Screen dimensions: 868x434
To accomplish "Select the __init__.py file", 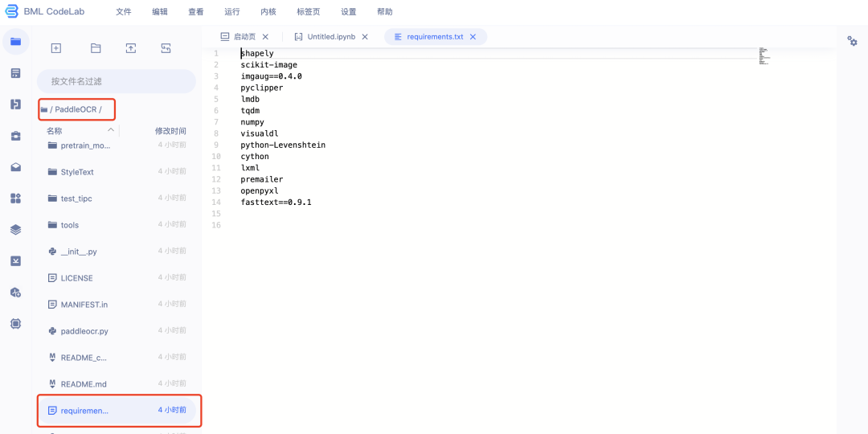I will pos(117,252).
